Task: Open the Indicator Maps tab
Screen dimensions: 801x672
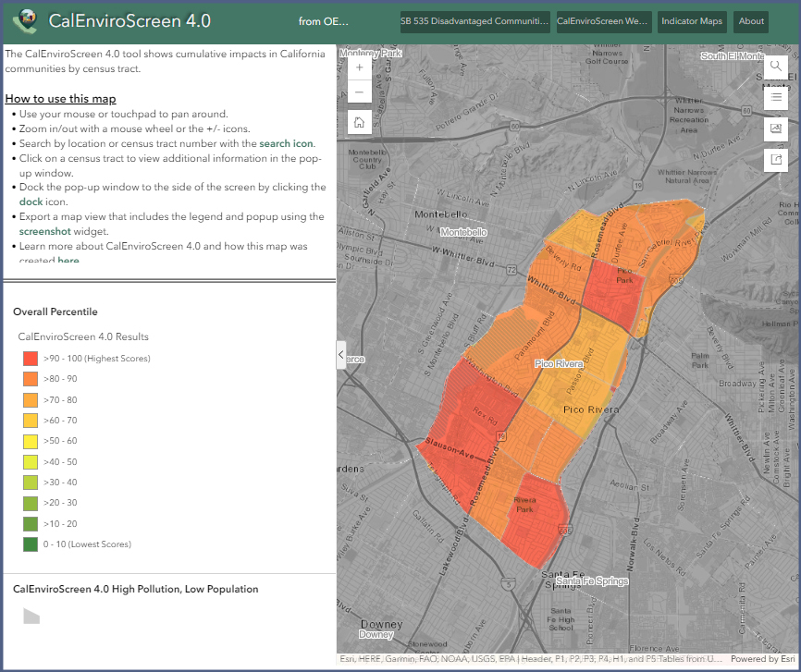Action: pos(692,21)
